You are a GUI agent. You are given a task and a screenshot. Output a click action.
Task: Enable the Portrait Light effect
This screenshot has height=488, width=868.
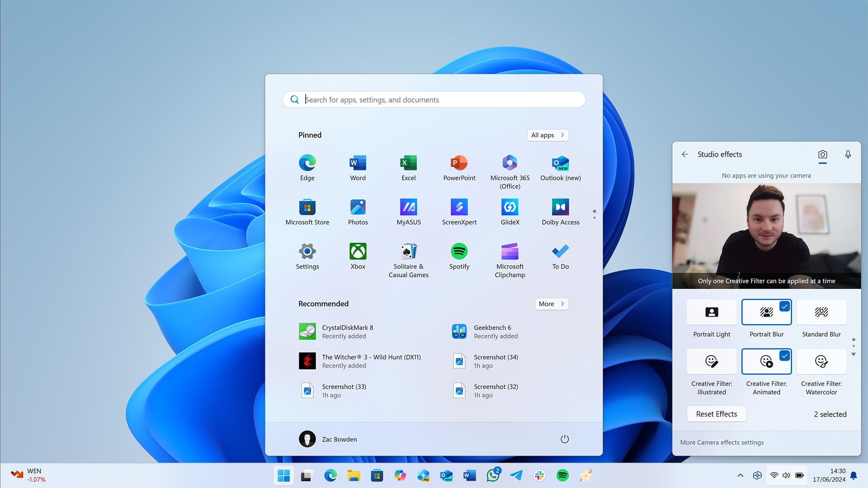click(x=711, y=312)
